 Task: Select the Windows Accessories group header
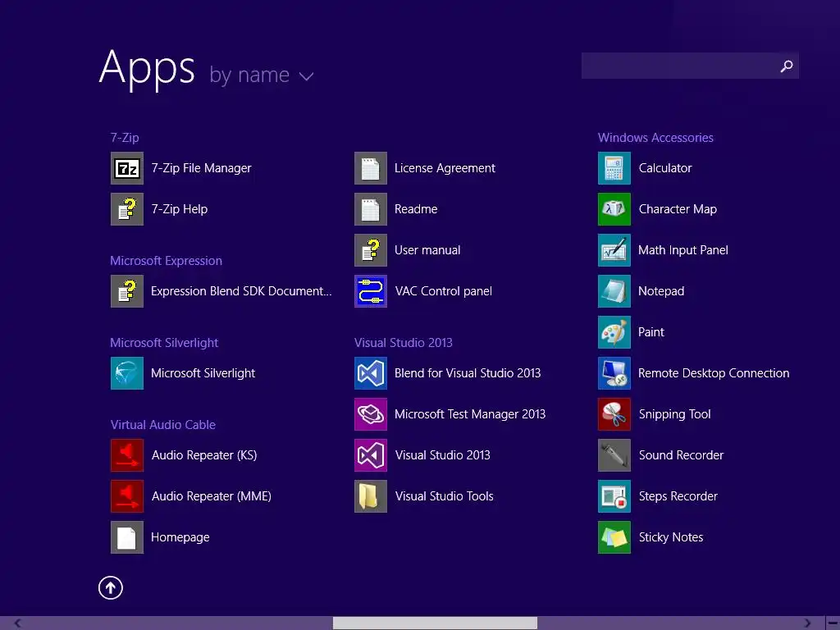[x=655, y=138]
